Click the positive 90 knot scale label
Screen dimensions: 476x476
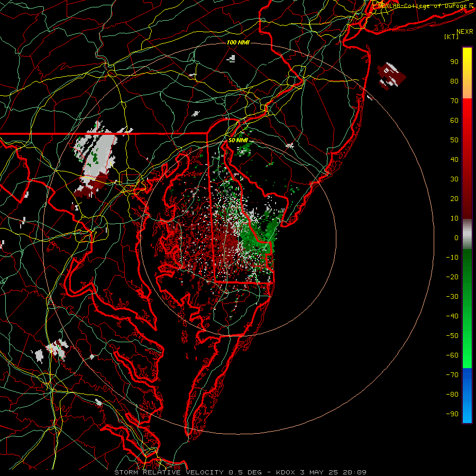coord(454,62)
